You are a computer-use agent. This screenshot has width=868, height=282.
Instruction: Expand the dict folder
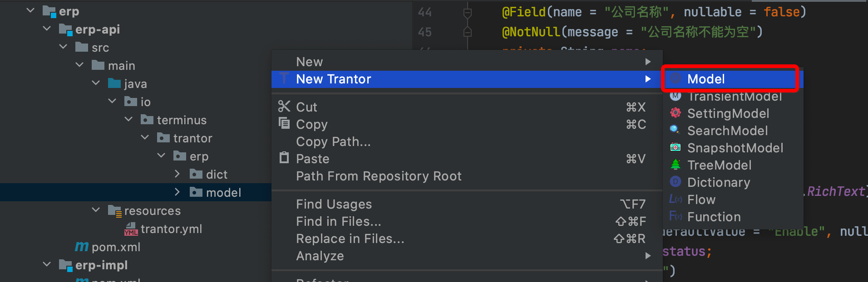pos(177,174)
